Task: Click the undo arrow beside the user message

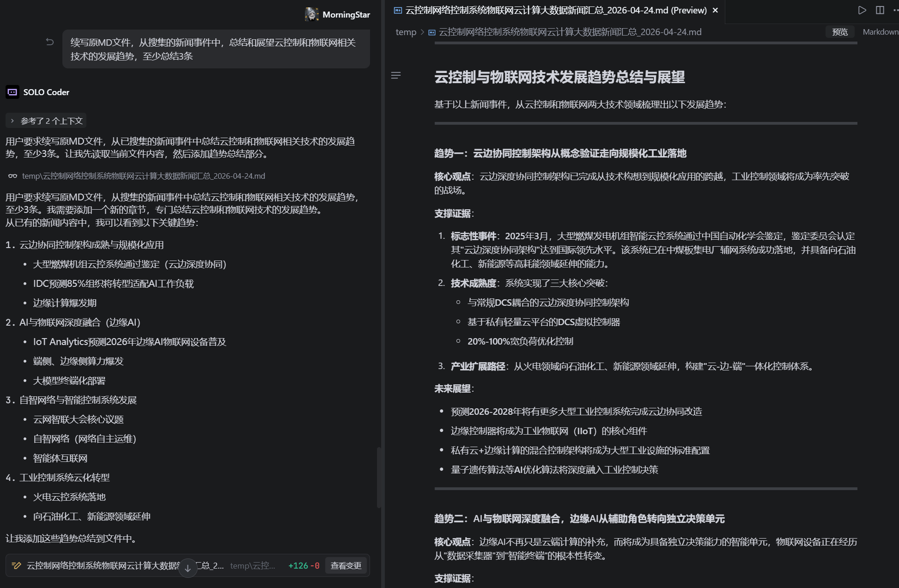Action: tap(50, 42)
